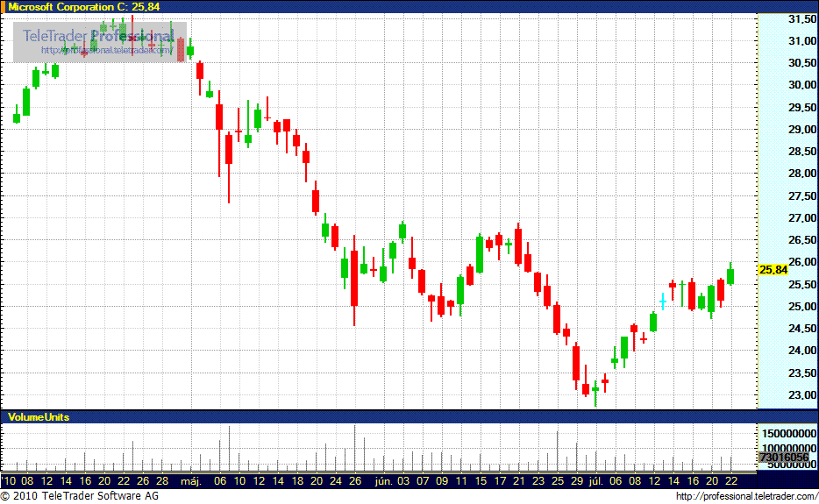Click the 28 date label on time axis
819x504 pixels.
[162, 481]
